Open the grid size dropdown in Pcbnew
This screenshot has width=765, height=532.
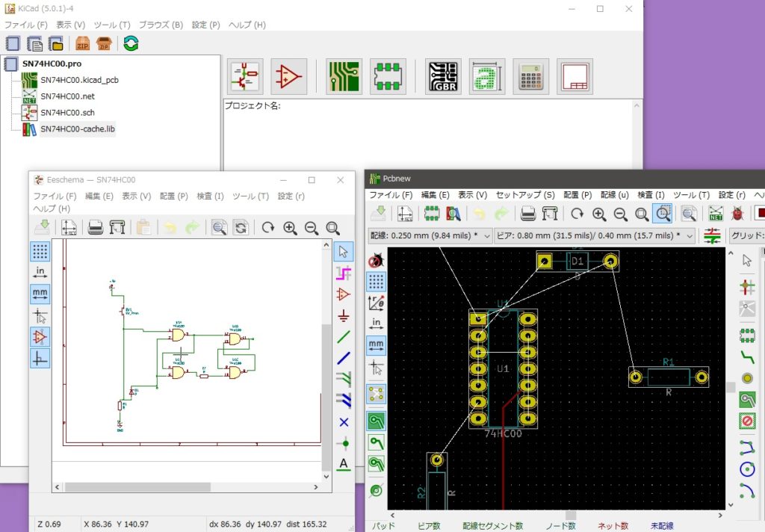pos(746,236)
